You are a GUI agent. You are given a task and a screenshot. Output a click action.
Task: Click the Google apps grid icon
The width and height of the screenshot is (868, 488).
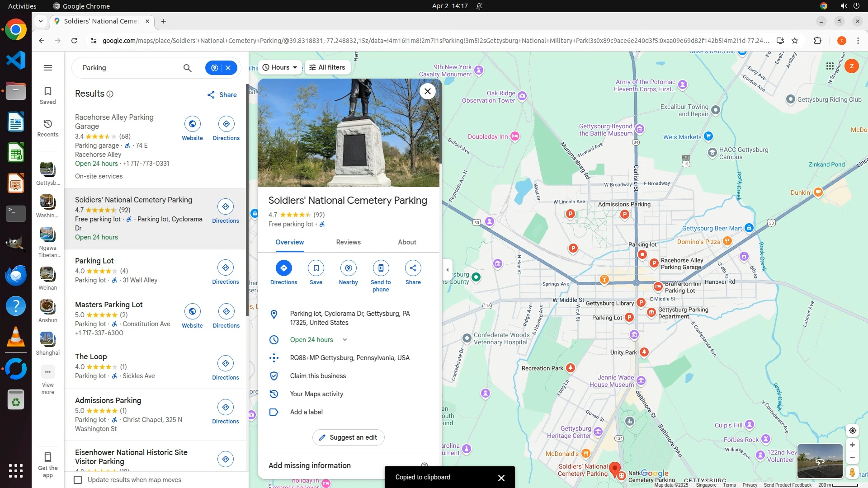830,66
